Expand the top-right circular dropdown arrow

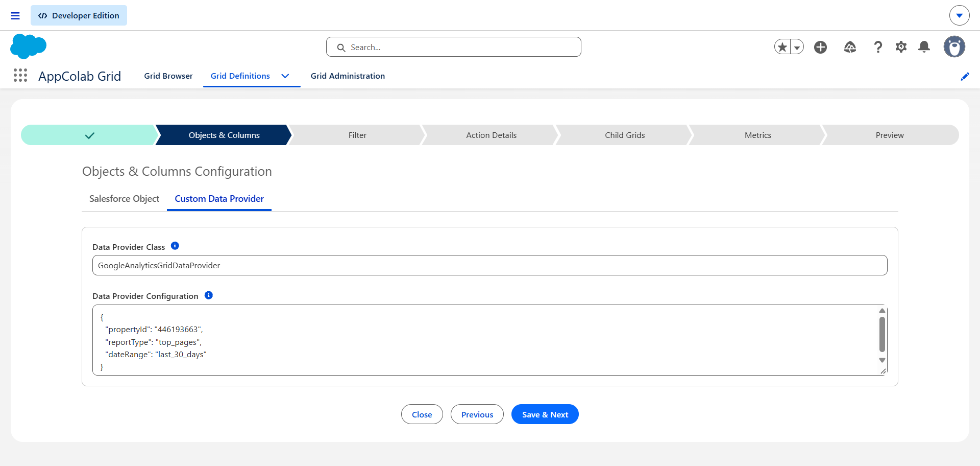coord(959,15)
